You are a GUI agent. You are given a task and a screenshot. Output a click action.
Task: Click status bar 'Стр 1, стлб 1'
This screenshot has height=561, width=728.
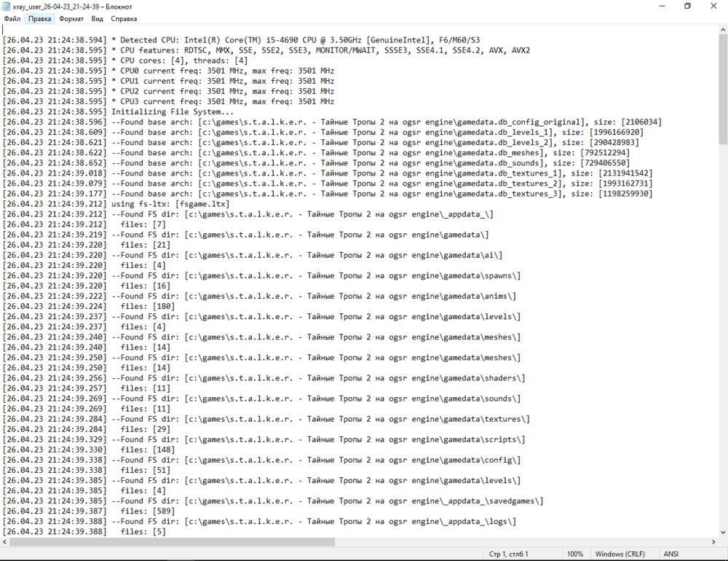click(x=508, y=554)
